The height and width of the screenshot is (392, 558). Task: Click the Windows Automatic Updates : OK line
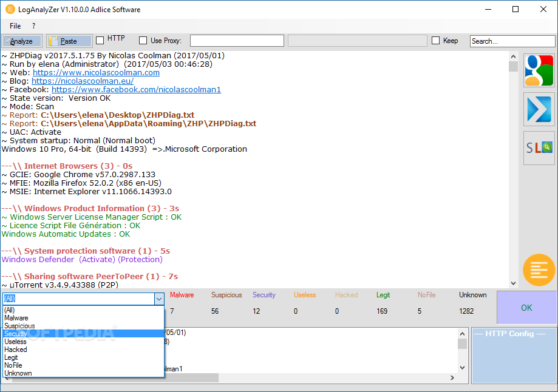(66, 234)
